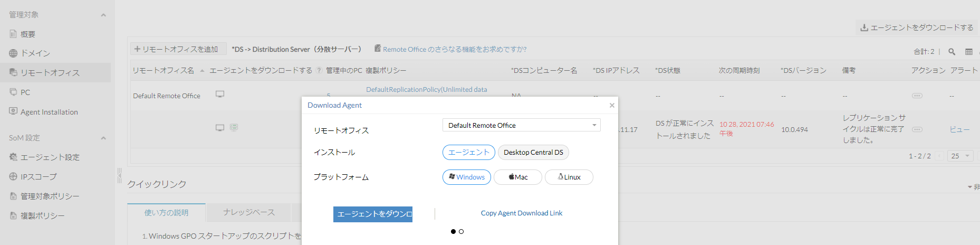
Task: Open the ドメイン sidebar menu item
Action: pos(35,53)
